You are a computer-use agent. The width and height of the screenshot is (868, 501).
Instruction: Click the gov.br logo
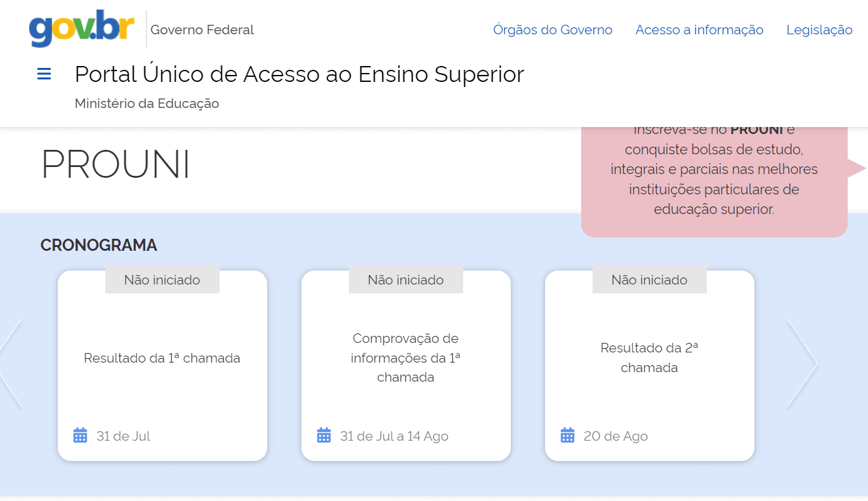[x=82, y=28]
